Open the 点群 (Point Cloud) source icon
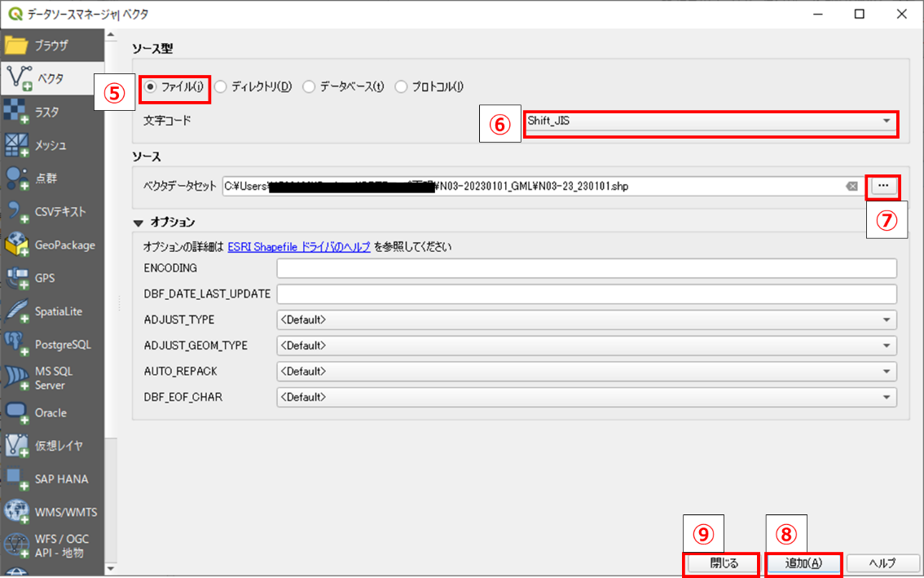924x578 pixels. point(16,178)
